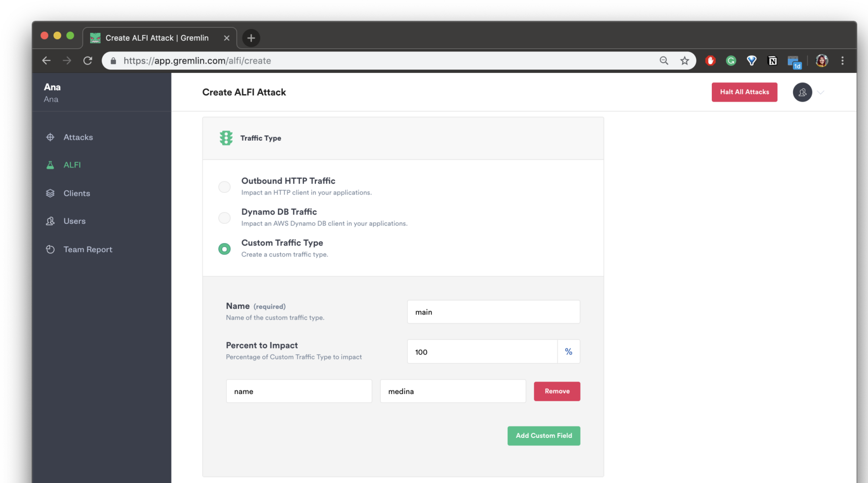This screenshot has height=483, width=868.
Task: Click the Gremlin favicon in the tab
Action: pyautogui.click(x=95, y=38)
